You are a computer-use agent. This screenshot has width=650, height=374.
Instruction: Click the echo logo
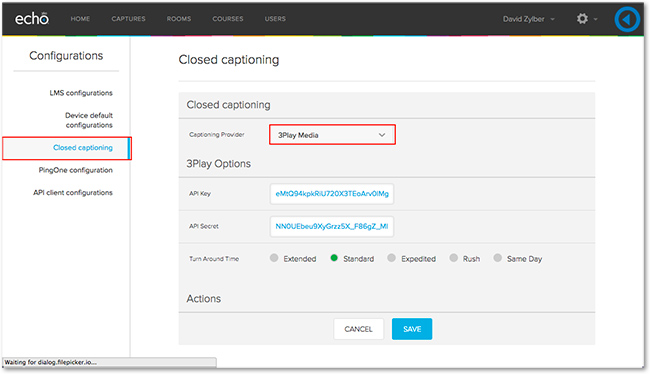tap(32, 18)
